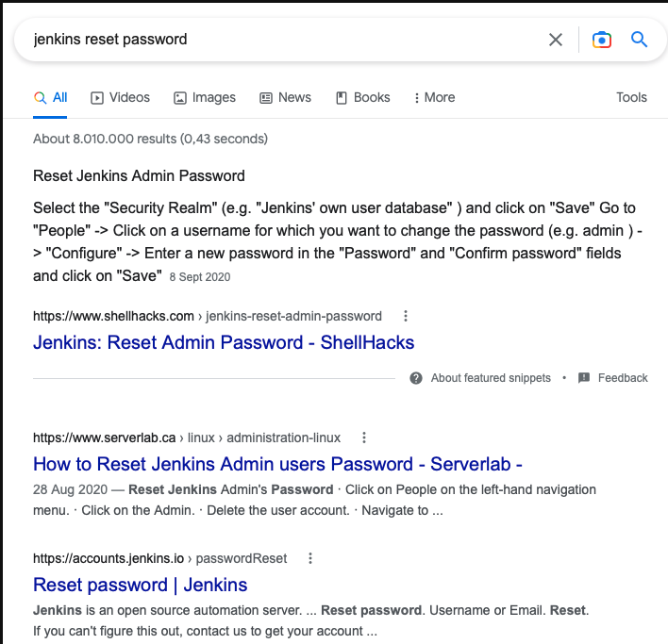Click the question mark featured snippets icon
Image resolution: width=668 pixels, height=644 pixels.
tap(416, 378)
